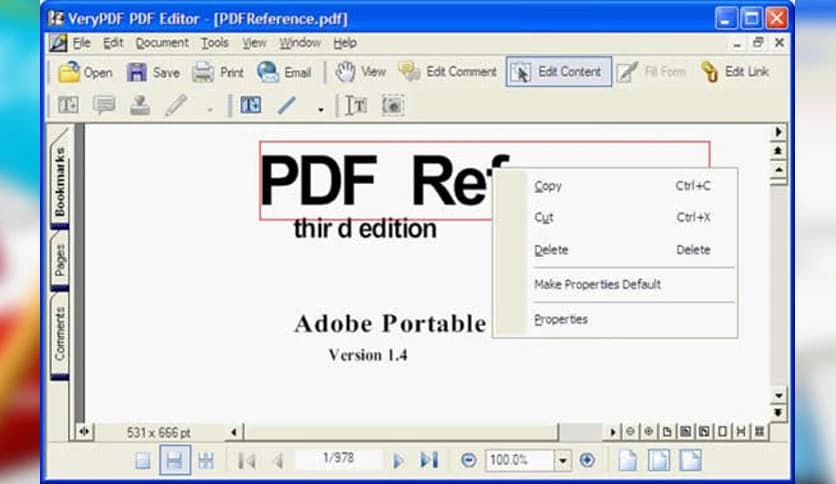
Task: Choose Delete from the context menu
Action: click(x=616, y=249)
